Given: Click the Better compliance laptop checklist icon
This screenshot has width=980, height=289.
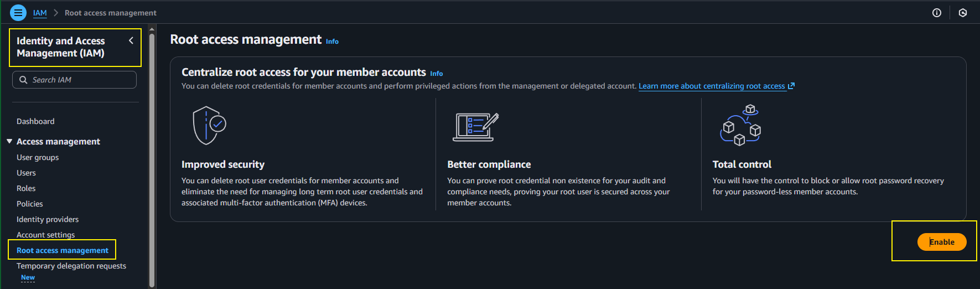Looking at the screenshot, I should click(x=476, y=127).
